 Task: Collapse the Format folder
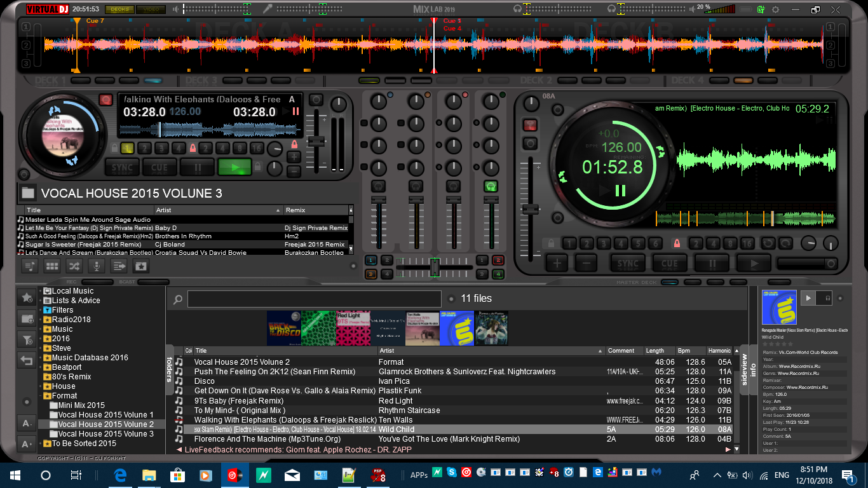coord(41,396)
